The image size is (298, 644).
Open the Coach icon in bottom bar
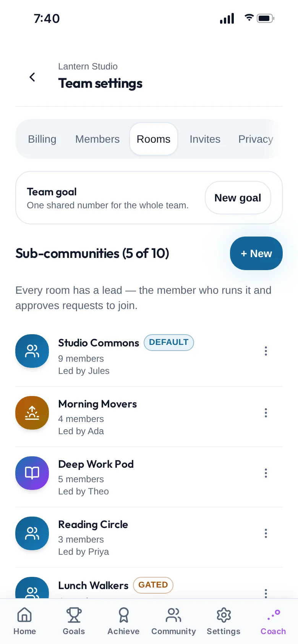[x=273, y=615]
